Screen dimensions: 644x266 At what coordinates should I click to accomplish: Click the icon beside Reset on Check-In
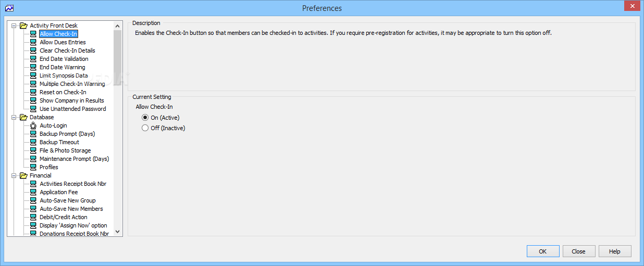coord(33,92)
